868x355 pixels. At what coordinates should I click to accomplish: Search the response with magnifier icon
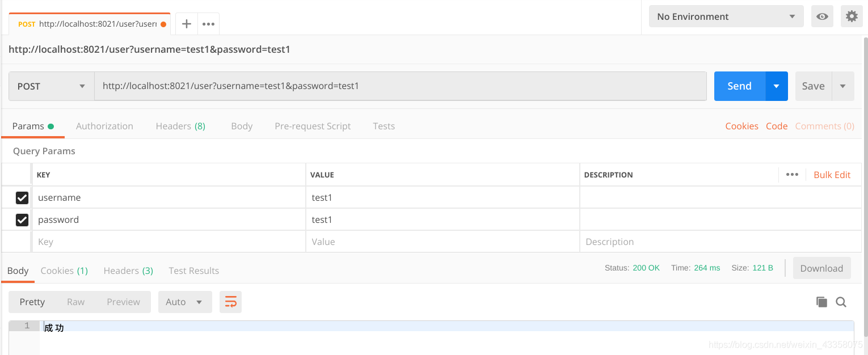tap(841, 302)
